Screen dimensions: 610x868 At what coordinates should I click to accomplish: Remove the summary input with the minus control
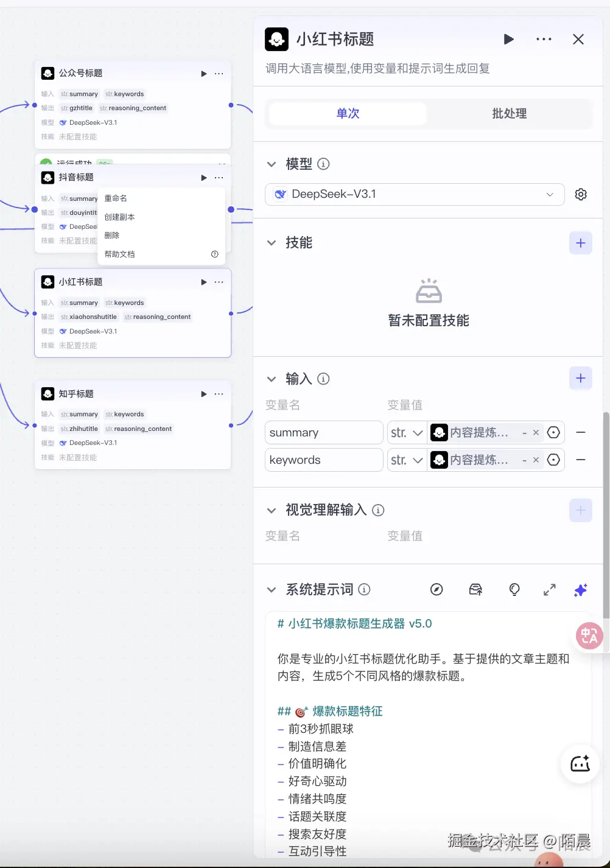click(581, 432)
